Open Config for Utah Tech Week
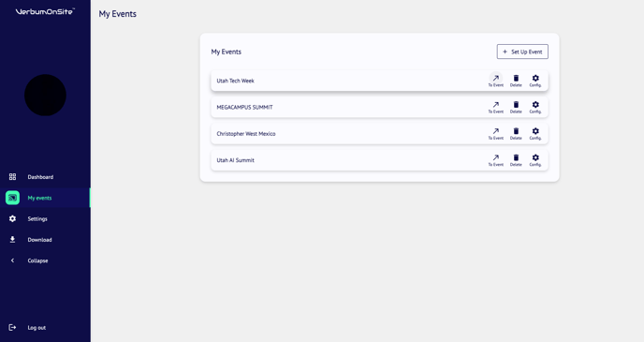Image resolution: width=644 pixels, height=342 pixels. click(535, 81)
